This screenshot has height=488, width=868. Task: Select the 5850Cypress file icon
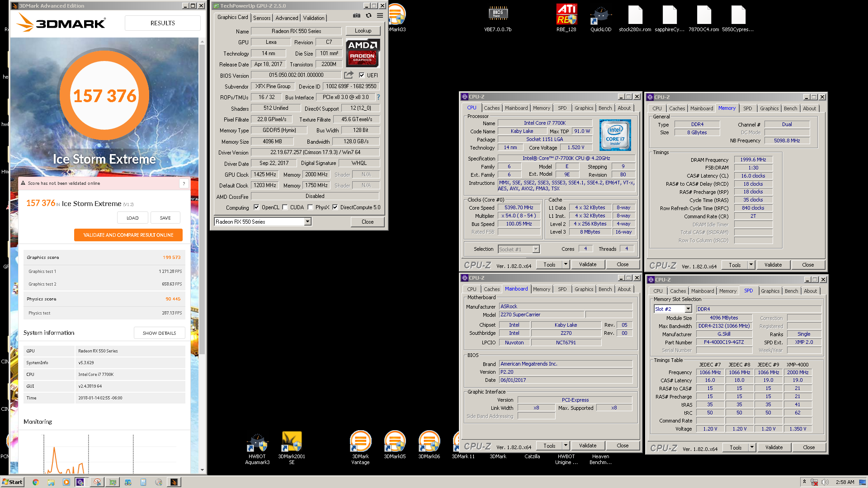[x=738, y=18]
